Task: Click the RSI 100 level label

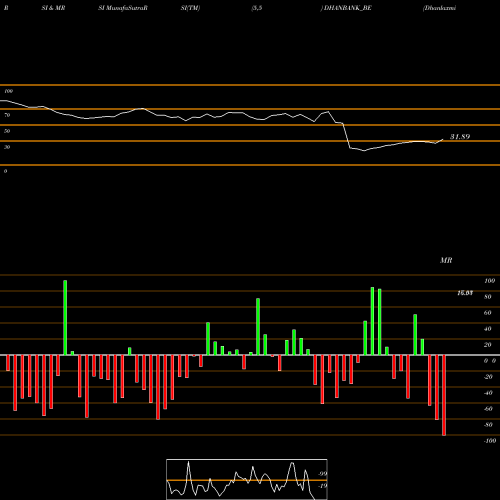Action: point(8,91)
